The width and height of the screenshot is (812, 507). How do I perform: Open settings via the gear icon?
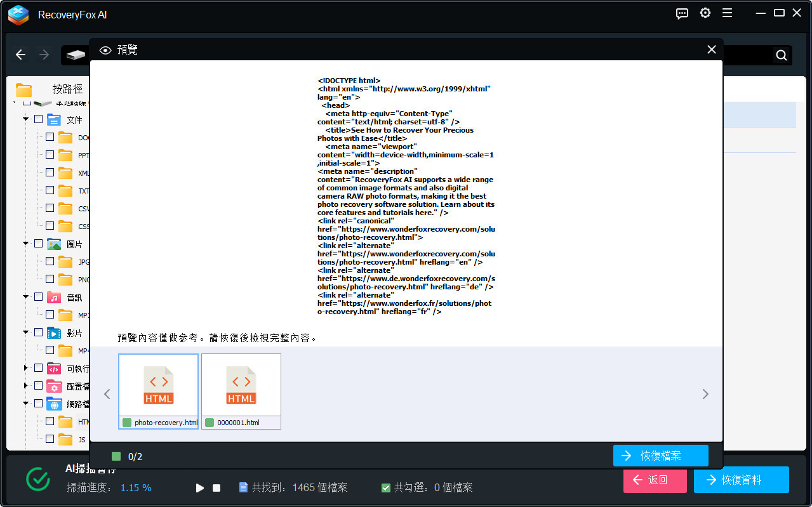pos(705,13)
